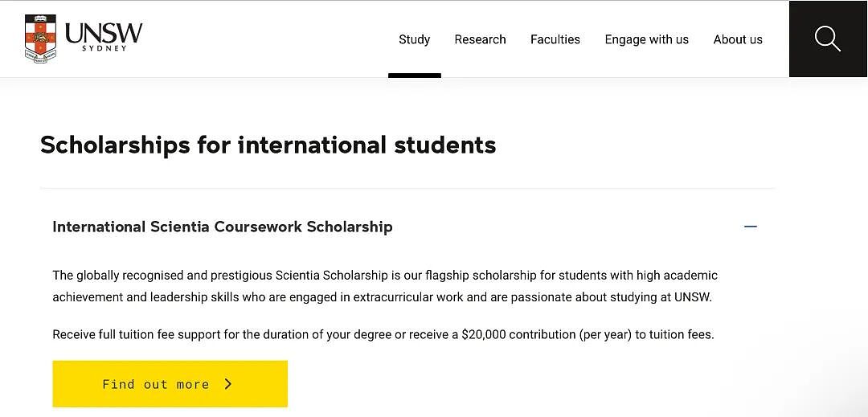
Task: Click the right chevron in Find out more
Action: [228, 384]
